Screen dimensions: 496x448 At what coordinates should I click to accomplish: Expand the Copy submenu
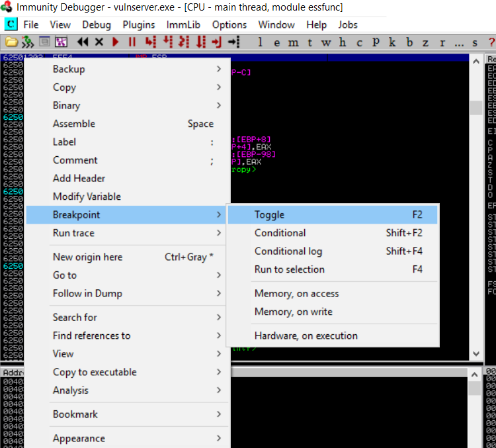tap(126, 87)
